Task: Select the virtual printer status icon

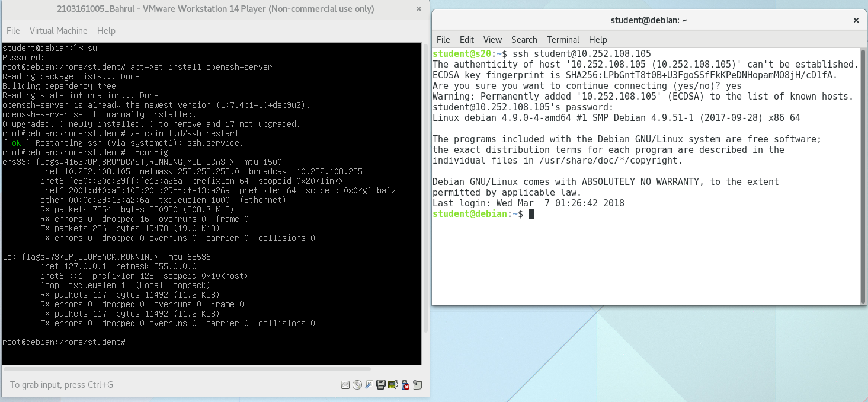Action: point(381,384)
